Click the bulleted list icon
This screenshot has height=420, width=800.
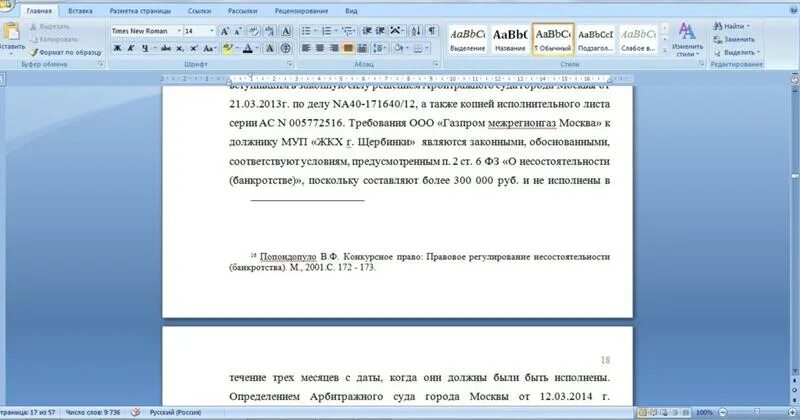[306, 31]
